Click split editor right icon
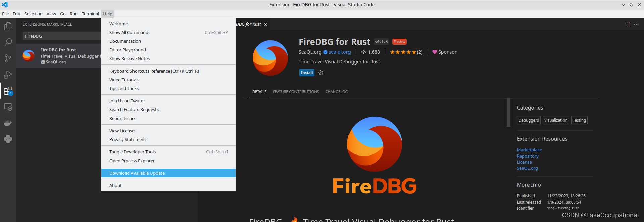 [628, 24]
